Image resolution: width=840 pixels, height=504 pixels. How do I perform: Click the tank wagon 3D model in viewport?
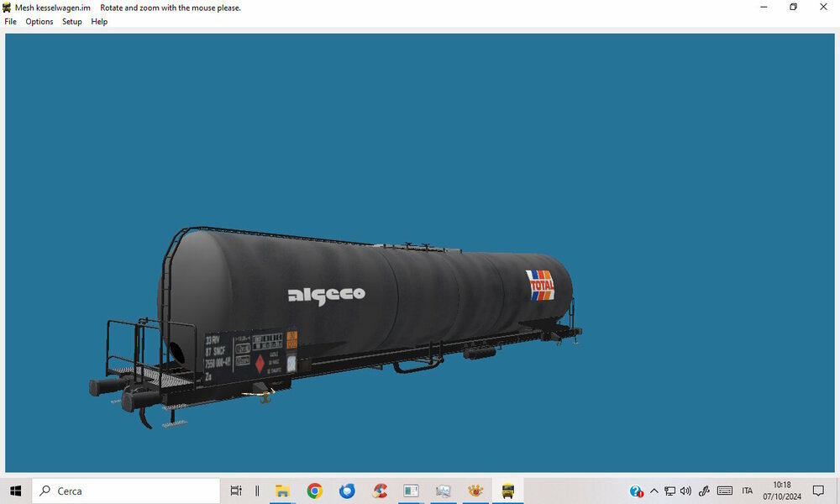point(336,326)
